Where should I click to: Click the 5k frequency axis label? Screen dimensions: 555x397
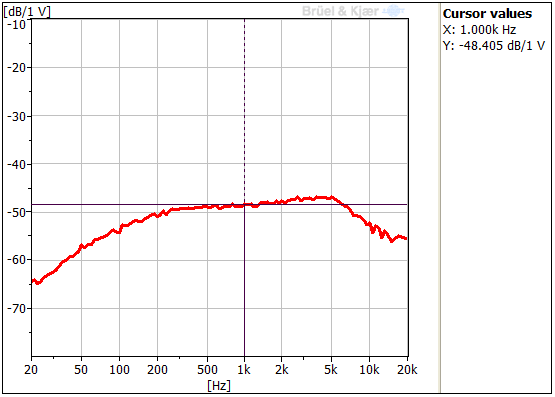[x=331, y=370]
